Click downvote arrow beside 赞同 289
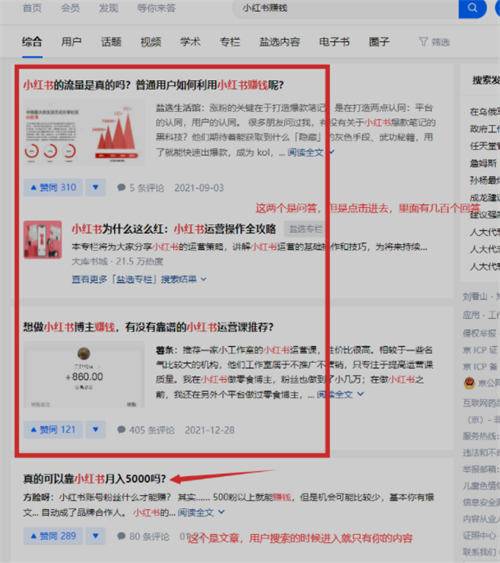Image resolution: width=500 pixels, height=563 pixels. click(x=95, y=536)
